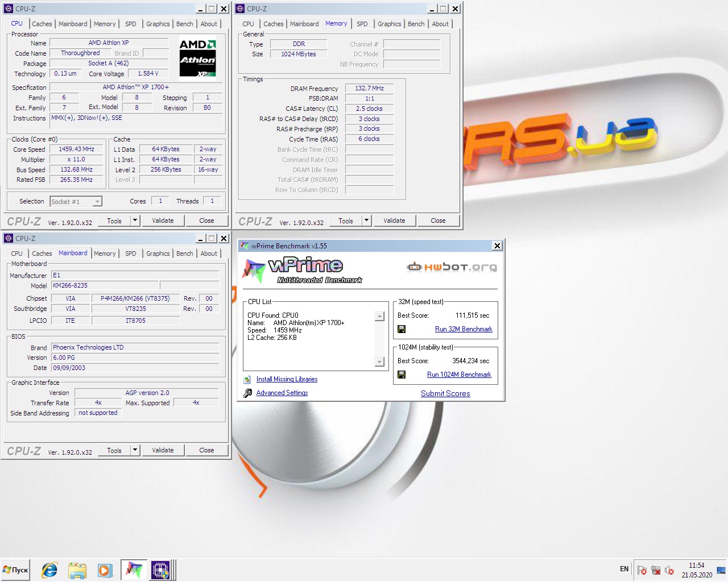Click the CPU-Z title icon in the Mainboard window
This screenshot has height=582, width=728.
pos(9,238)
